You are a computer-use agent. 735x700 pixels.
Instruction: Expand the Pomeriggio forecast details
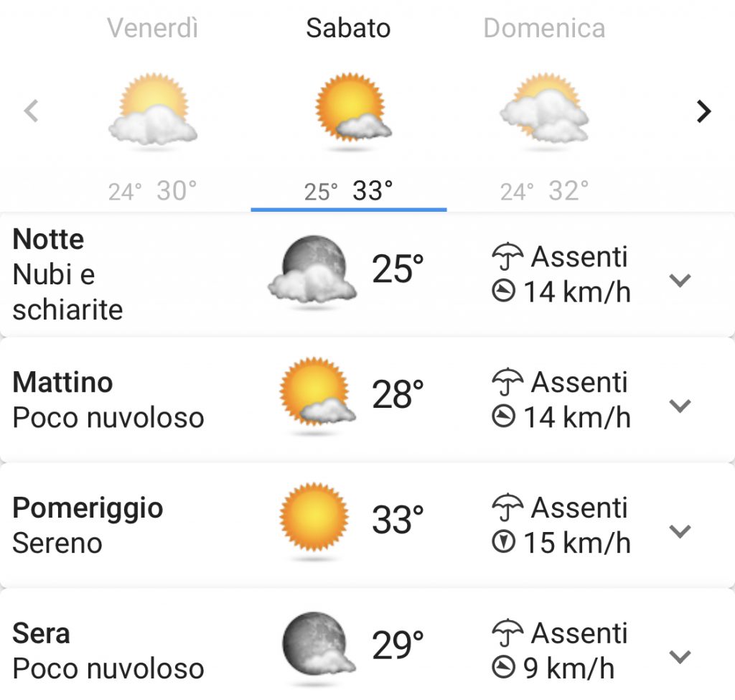[x=680, y=531]
